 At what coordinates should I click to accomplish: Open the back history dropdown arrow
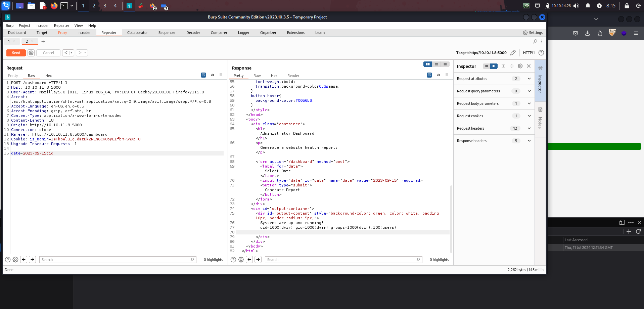(72, 53)
